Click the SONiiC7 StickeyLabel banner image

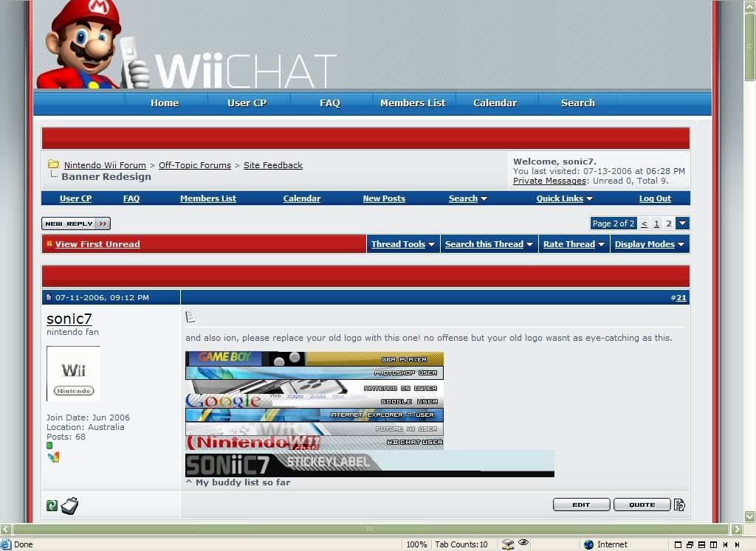click(370, 464)
